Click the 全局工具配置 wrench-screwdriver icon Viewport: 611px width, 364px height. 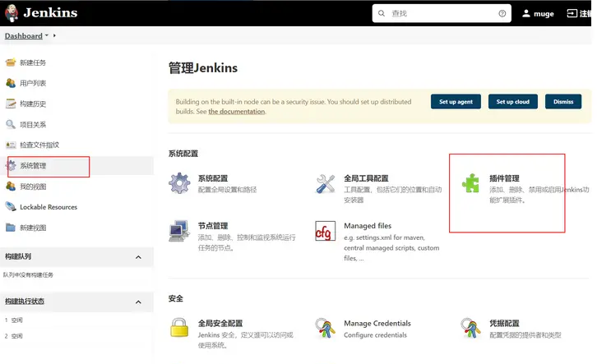pos(325,183)
